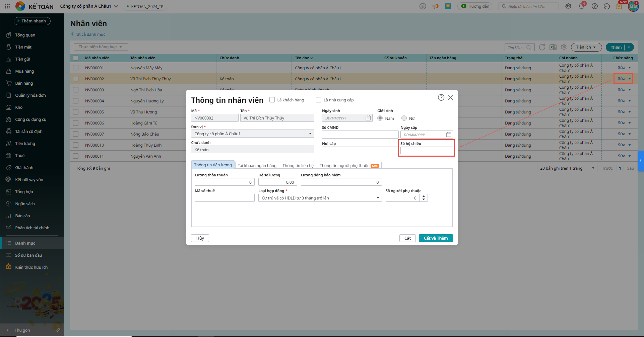
Task: Tick the Là khách hàng checkbox
Action: tap(272, 100)
